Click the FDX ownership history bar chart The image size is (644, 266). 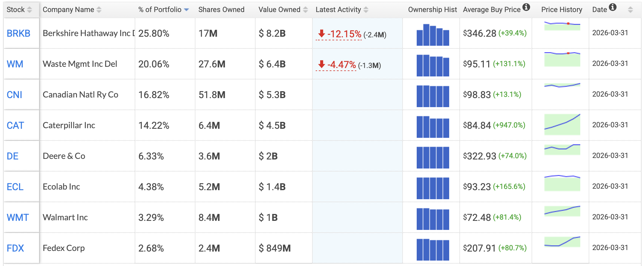click(x=433, y=249)
